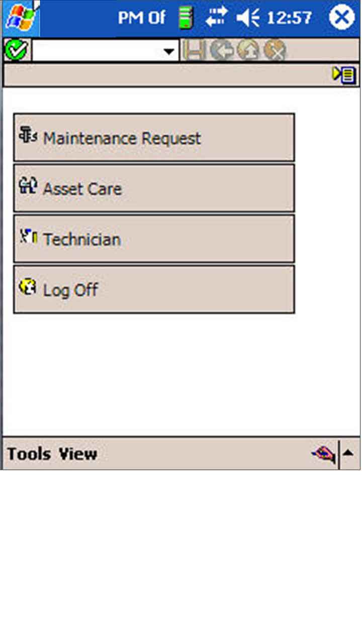Click the network connectivity arrows icon
The height and width of the screenshot is (644, 362).
(x=216, y=18)
